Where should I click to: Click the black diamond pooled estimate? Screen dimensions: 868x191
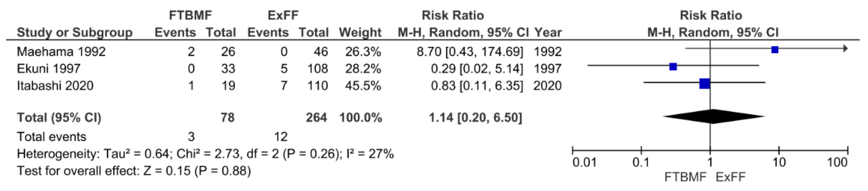pos(713,117)
